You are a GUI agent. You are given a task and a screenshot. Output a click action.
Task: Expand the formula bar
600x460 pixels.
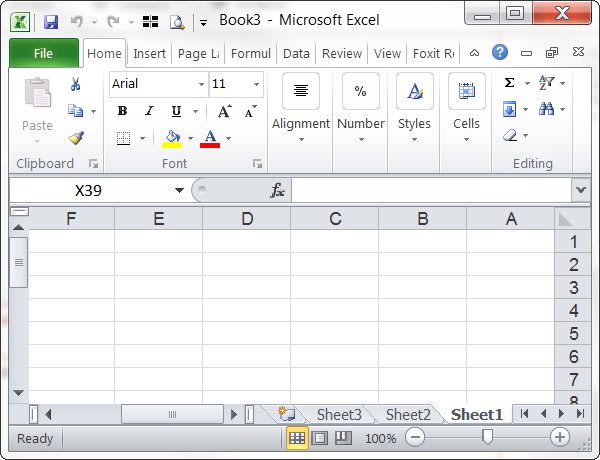(581, 189)
